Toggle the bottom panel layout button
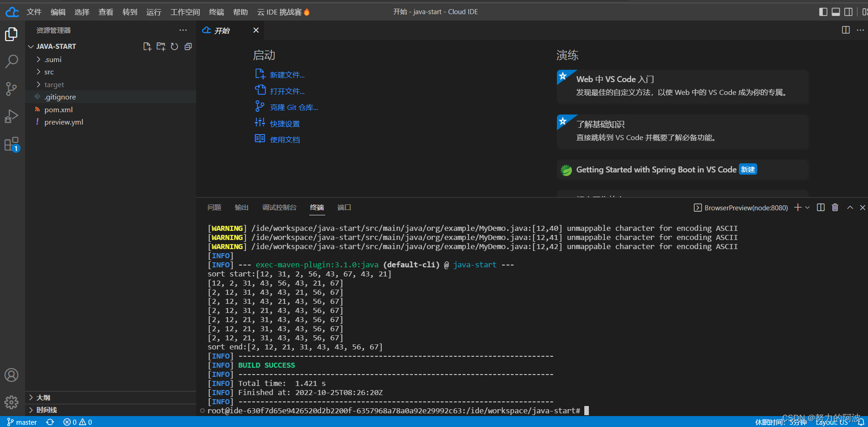 (836, 12)
